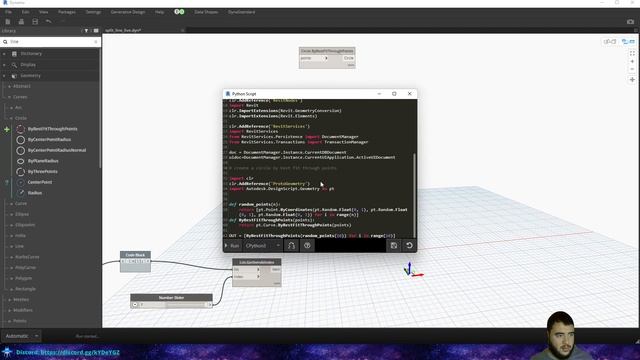Open the Python editor help icon
The image size is (640, 360).
[307, 245]
